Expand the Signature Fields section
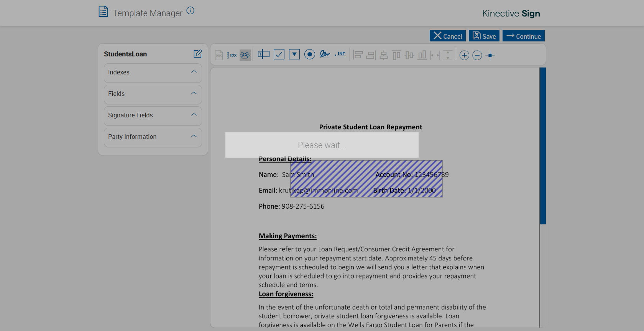The image size is (644, 331). (153, 116)
